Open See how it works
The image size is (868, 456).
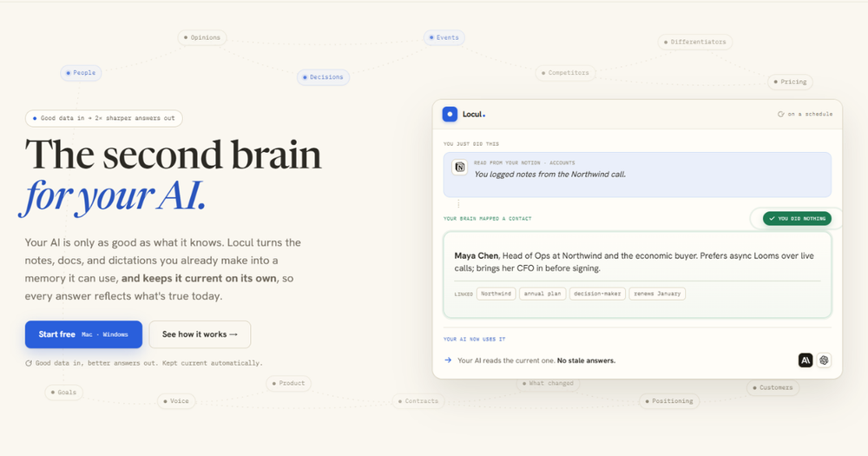click(200, 334)
